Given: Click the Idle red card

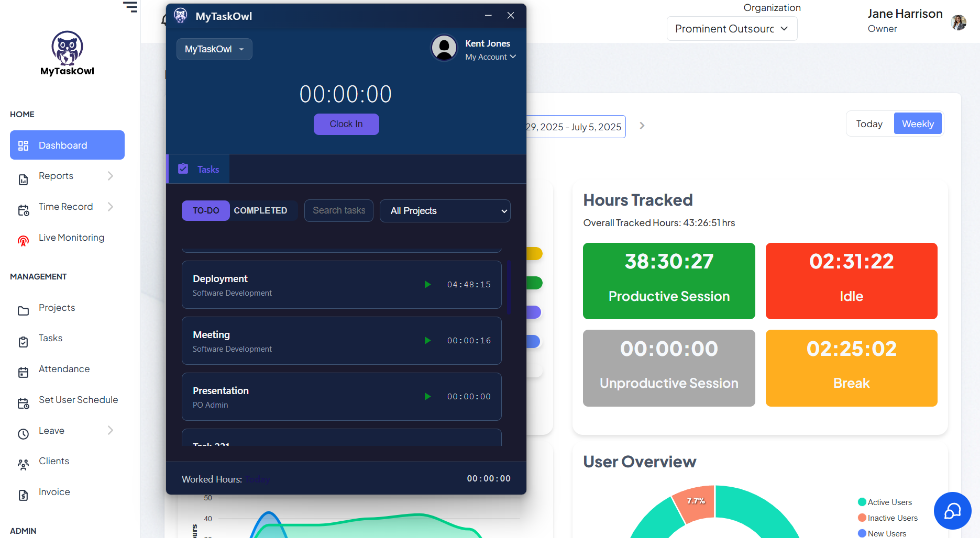Looking at the screenshot, I should [x=852, y=281].
